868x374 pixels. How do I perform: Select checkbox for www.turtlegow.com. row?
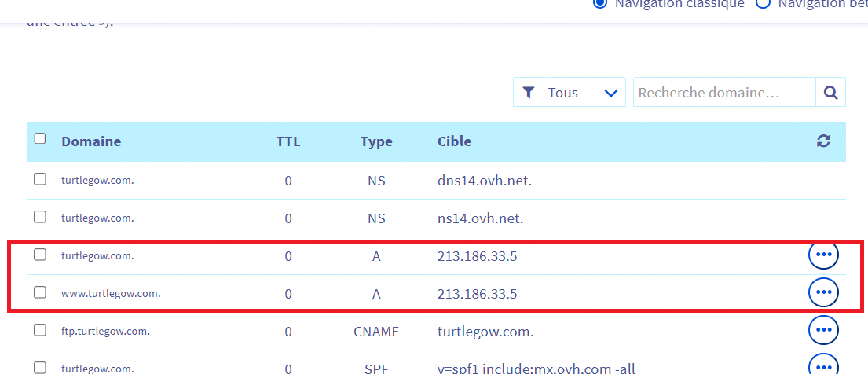40,292
